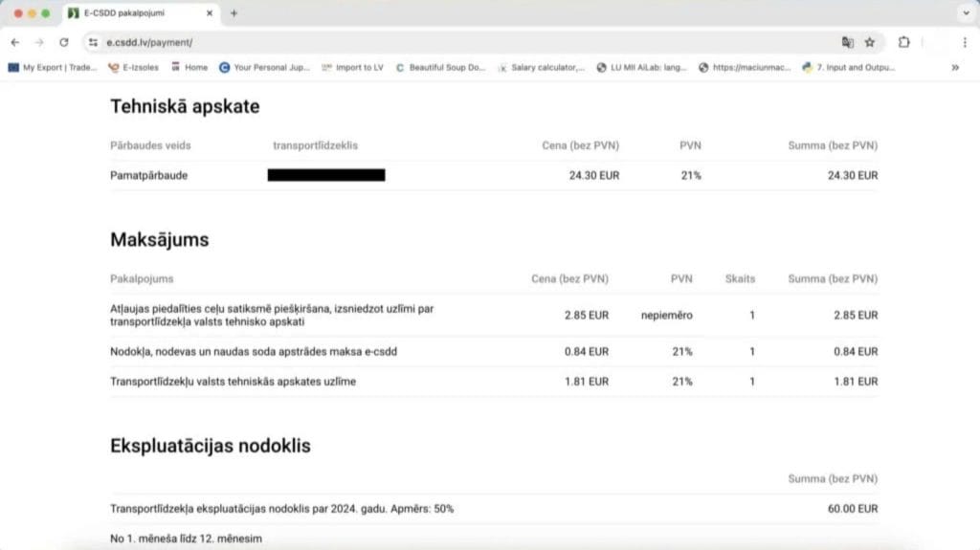The height and width of the screenshot is (550, 980).
Task: Click the Pamatpārbaude row in Tehniskā apskate
Action: 148,176
